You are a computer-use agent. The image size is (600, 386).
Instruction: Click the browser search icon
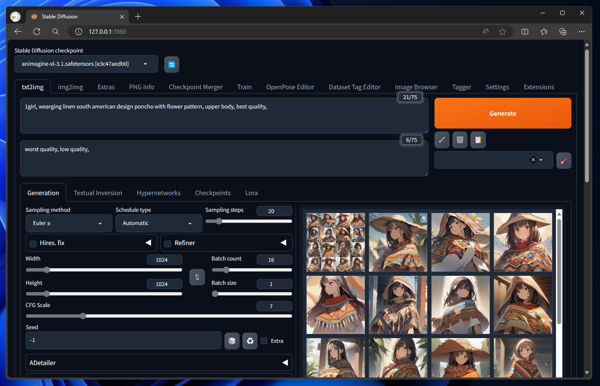coord(55,32)
